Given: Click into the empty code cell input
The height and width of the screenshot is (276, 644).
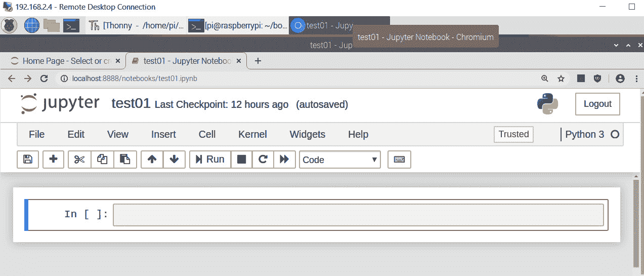Looking at the screenshot, I should coord(358,215).
